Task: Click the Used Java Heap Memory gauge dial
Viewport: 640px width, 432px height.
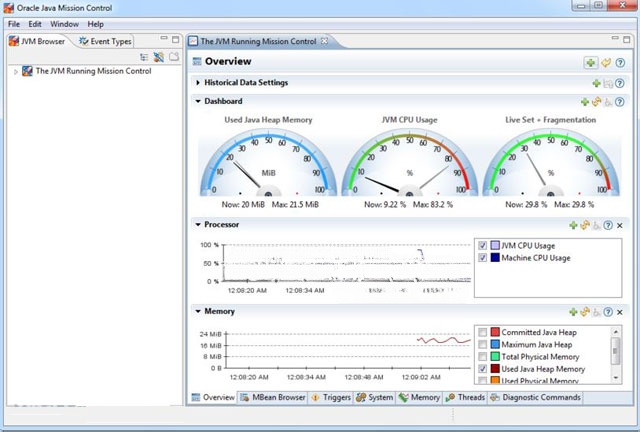Action: [x=268, y=163]
